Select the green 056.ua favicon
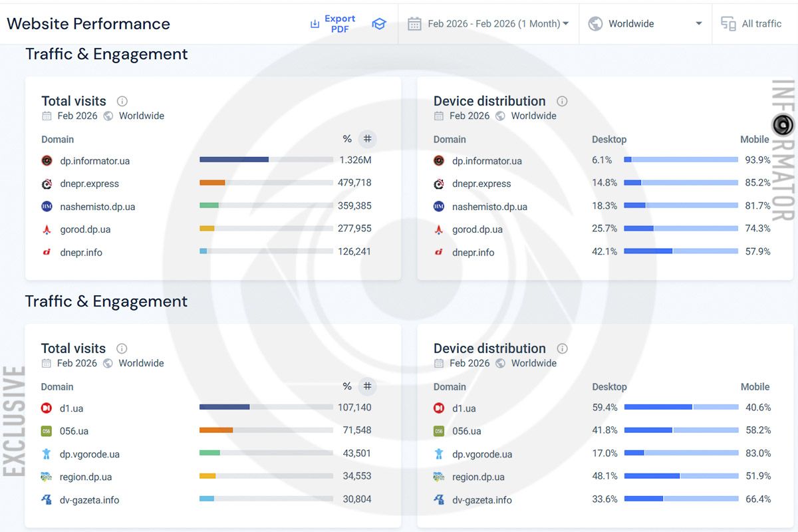The height and width of the screenshot is (532, 798). (47, 431)
